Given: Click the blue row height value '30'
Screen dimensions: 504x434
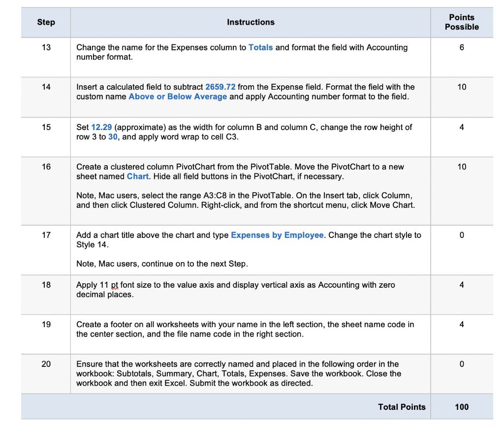Looking at the screenshot, I should point(113,137).
